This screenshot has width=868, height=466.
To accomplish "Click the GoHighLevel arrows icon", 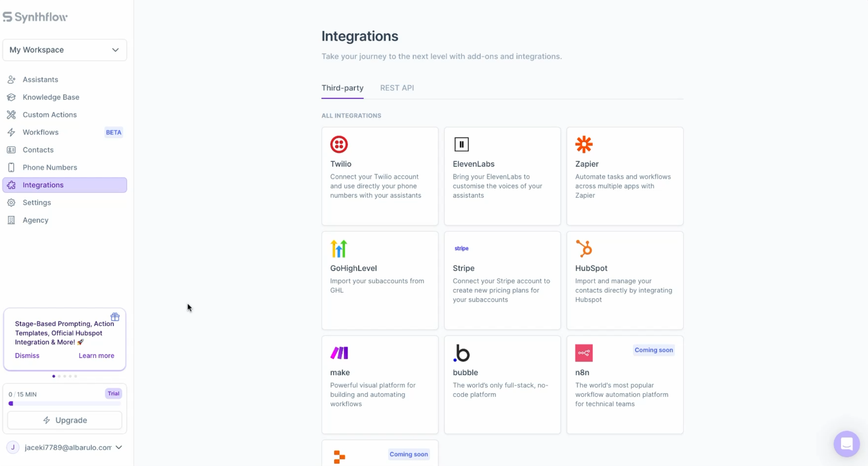I will coord(339,249).
